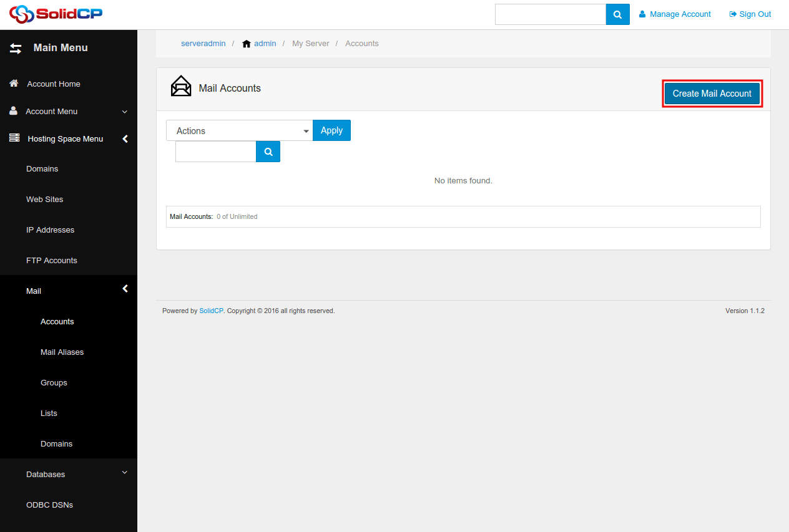Go to serveradmin breadcrumb

point(203,44)
